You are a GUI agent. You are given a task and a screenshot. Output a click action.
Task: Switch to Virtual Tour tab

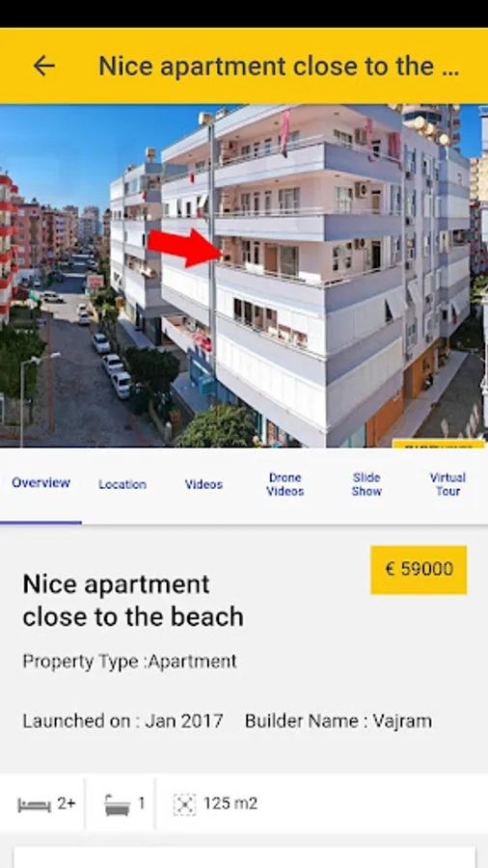pos(447,484)
